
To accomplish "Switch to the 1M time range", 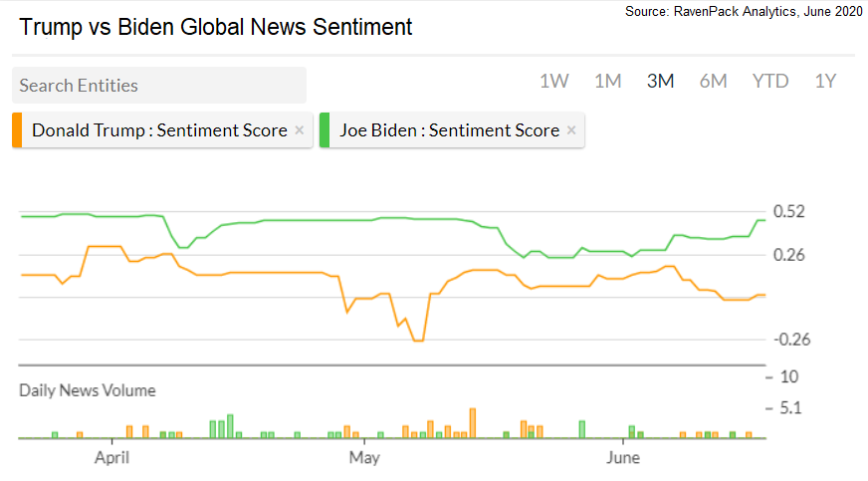I will click(x=607, y=82).
